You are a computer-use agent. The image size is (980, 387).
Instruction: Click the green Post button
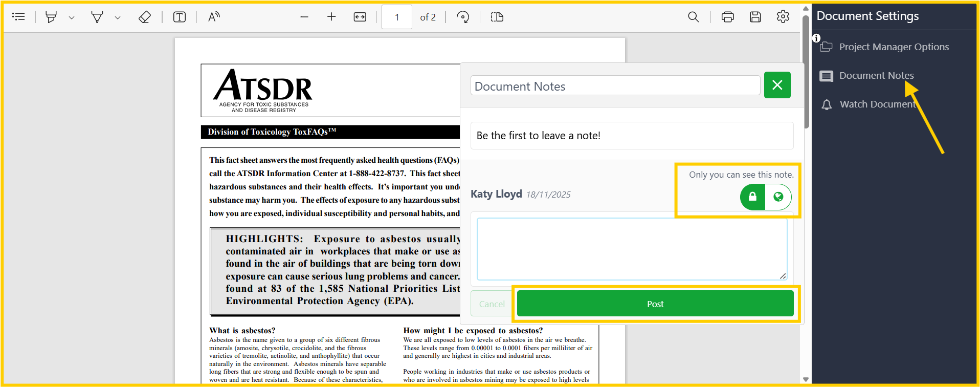coord(655,304)
